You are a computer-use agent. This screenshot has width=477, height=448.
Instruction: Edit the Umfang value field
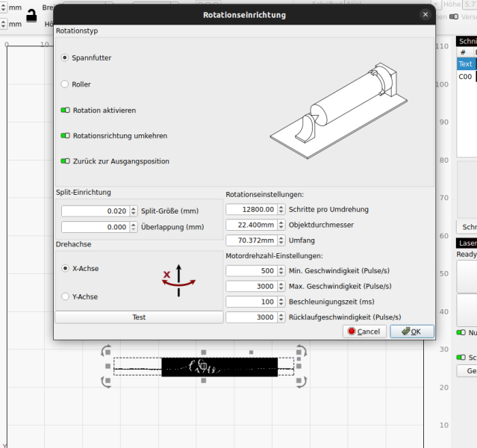pos(252,240)
